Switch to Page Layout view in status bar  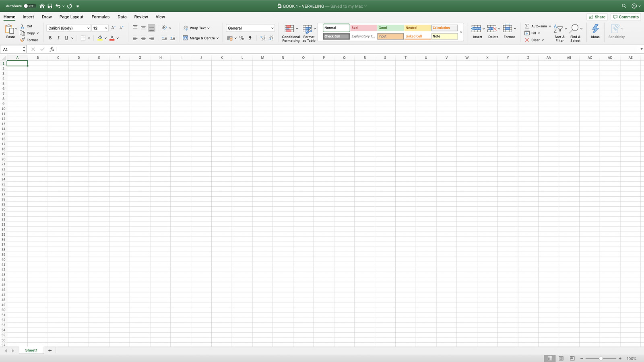(561, 358)
